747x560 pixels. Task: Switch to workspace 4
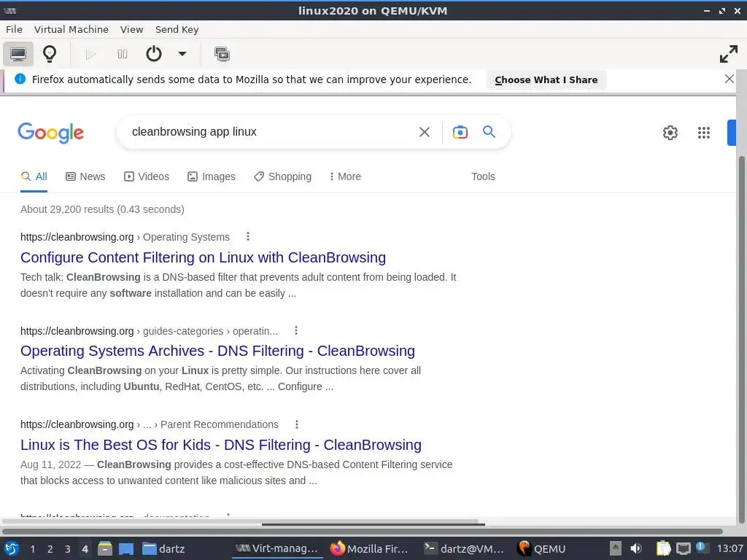pyautogui.click(x=85, y=549)
